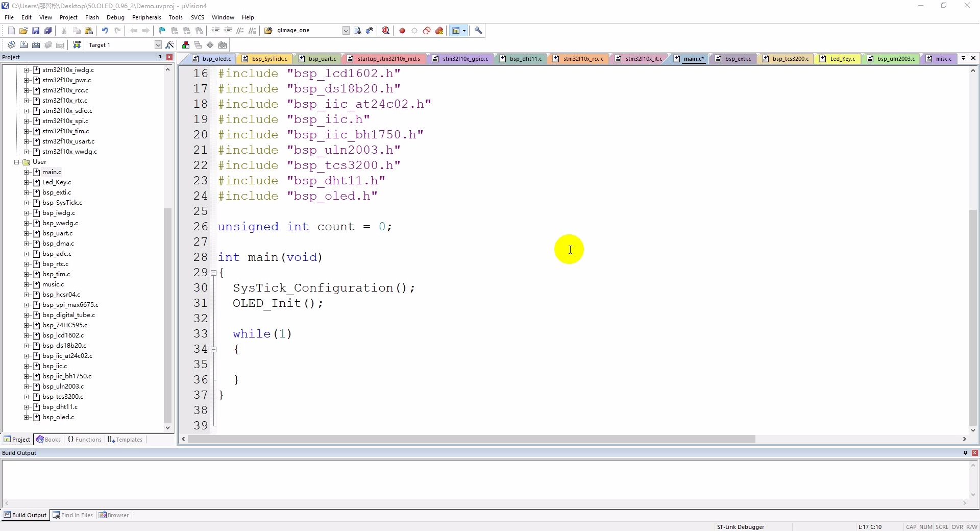
Task: Undo the last edit
Action: (105, 30)
